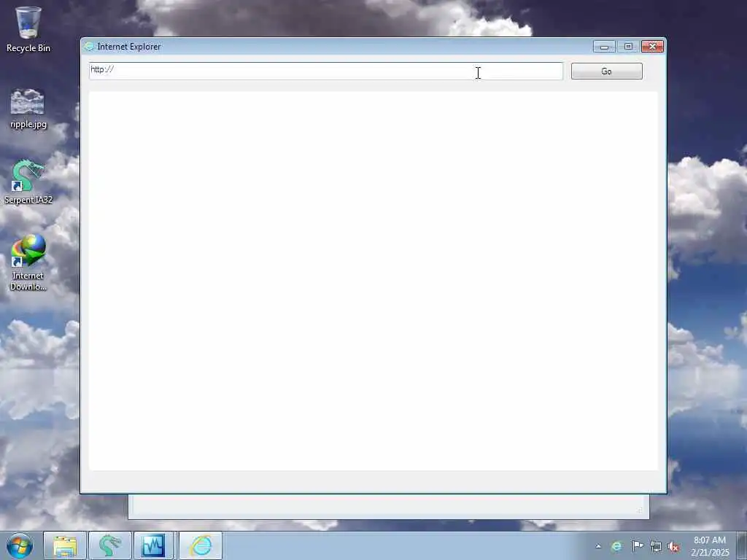Select the Internet Download desktop shortcut
The image size is (747, 560).
point(28,262)
